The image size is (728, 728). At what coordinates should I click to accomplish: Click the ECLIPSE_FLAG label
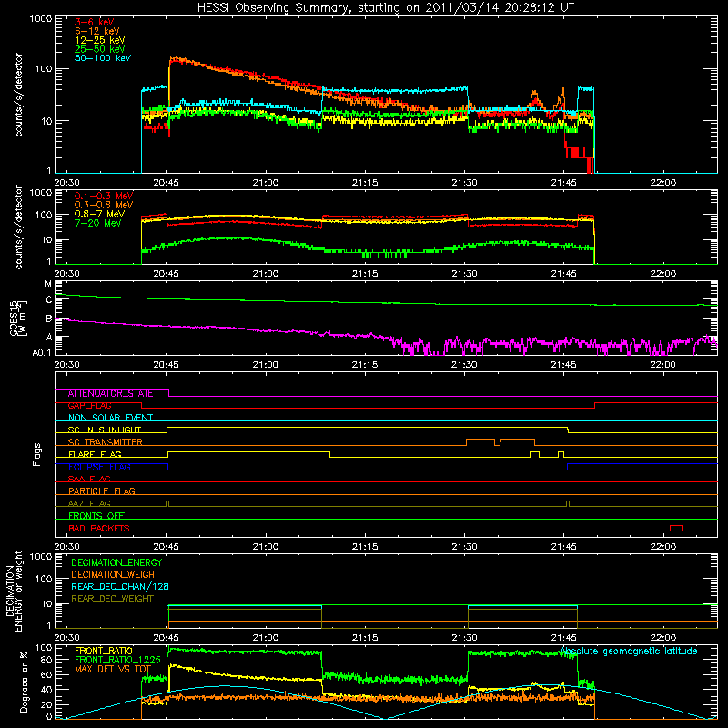(x=99, y=467)
